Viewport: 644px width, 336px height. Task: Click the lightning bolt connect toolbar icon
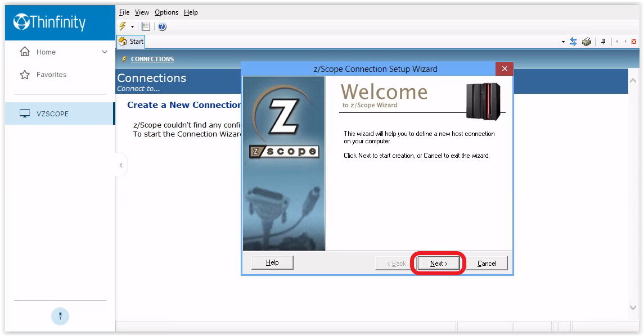[123, 26]
